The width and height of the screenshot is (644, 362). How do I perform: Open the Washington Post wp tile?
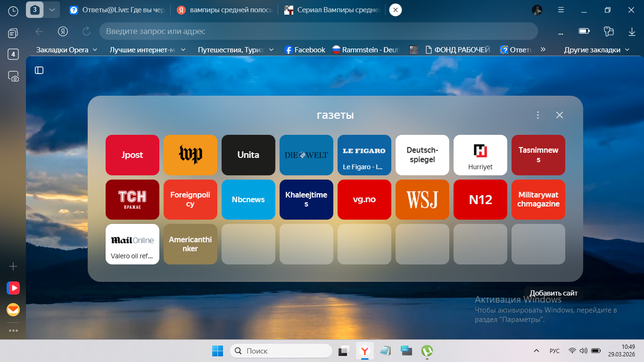pyautogui.click(x=190, y=155)
